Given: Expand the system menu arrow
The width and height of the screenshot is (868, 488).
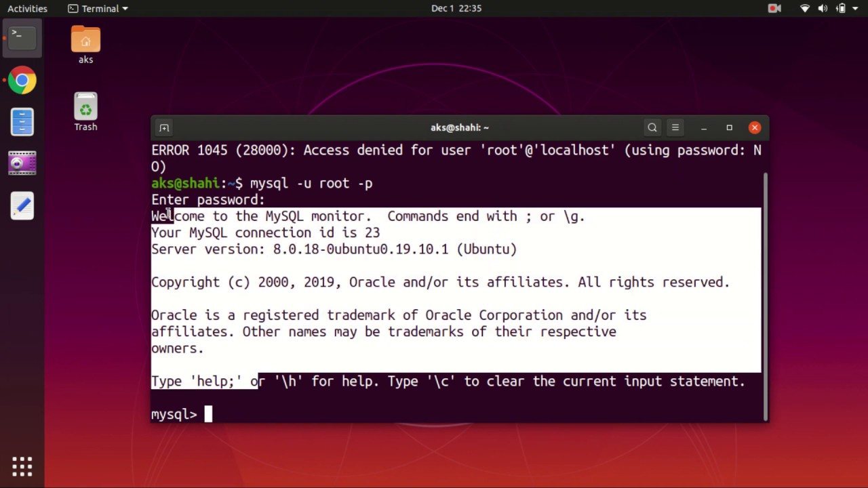Looking at the screenshot, I should 856,9.
